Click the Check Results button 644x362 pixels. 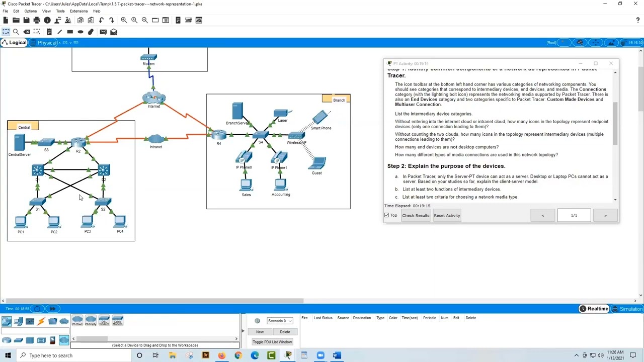pos(416,215)
